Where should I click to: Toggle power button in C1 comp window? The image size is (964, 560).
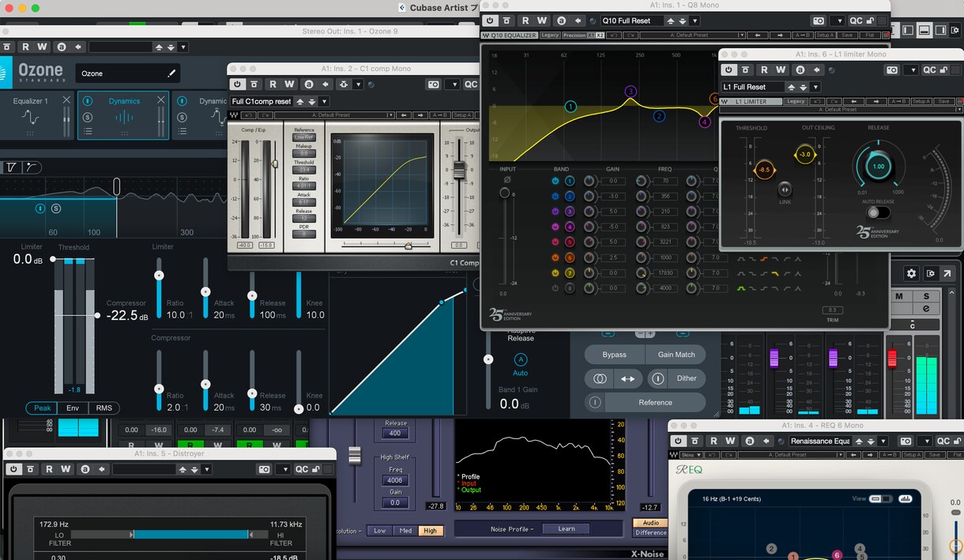click(x=236, y=85)
